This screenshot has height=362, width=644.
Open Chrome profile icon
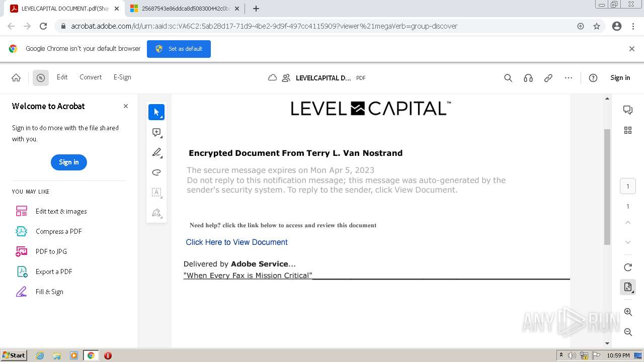coord(617,26)
